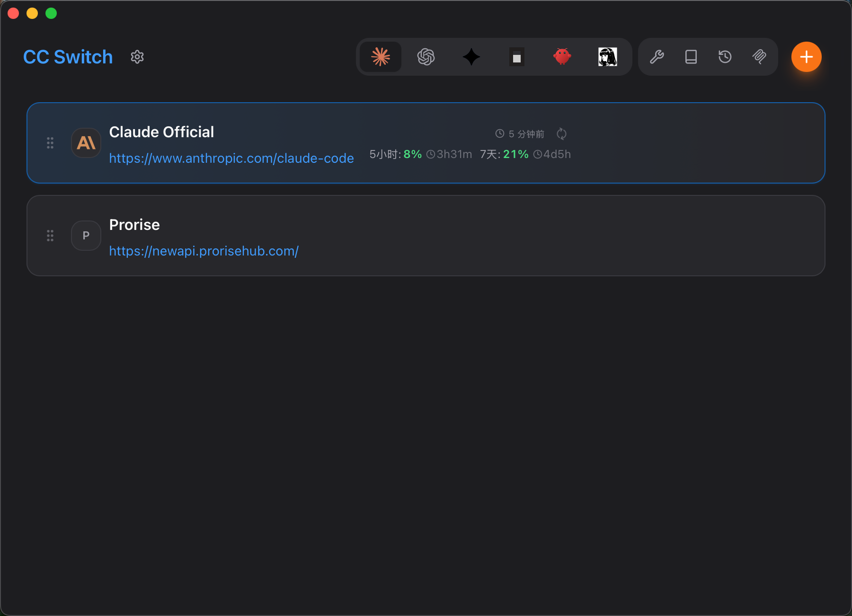Open the wrench tools icon
Screen dimensions: 852x616
coord(657,57)
